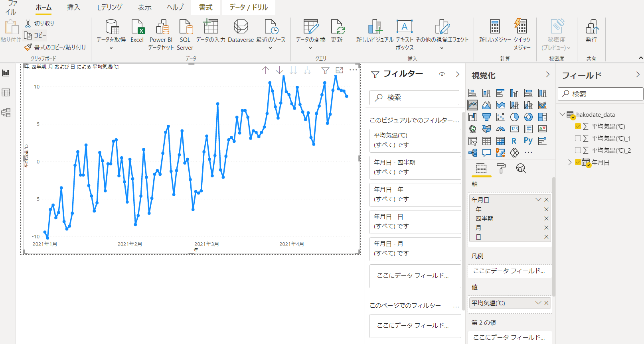Uncheck the 平均気温(℃) field checkbox
The image size is (644, 344).
(x=578, y=126)
